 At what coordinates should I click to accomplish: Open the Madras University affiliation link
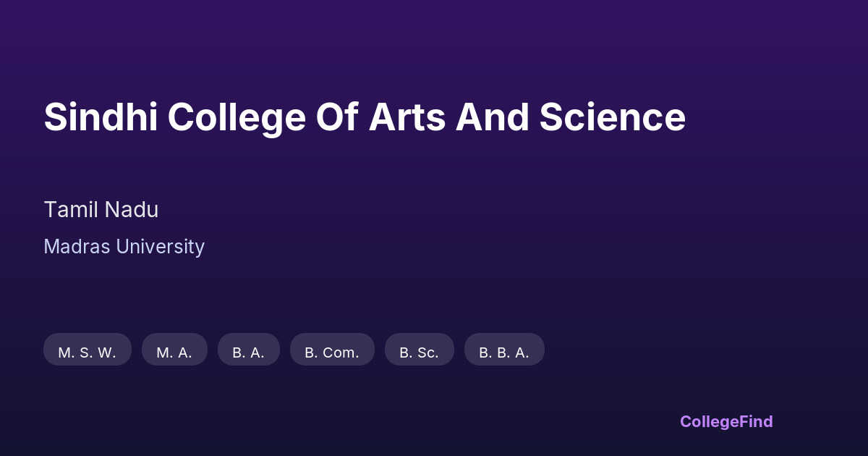(124, 247)
